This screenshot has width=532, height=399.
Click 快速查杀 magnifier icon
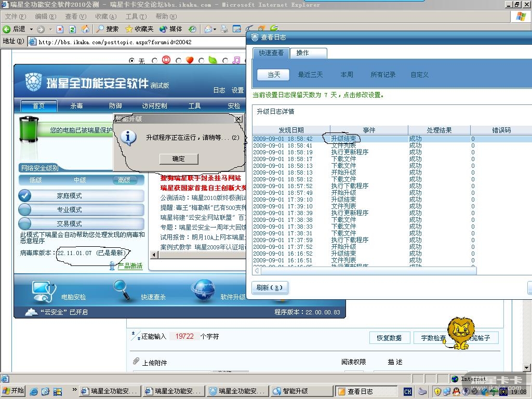[122, 290]
